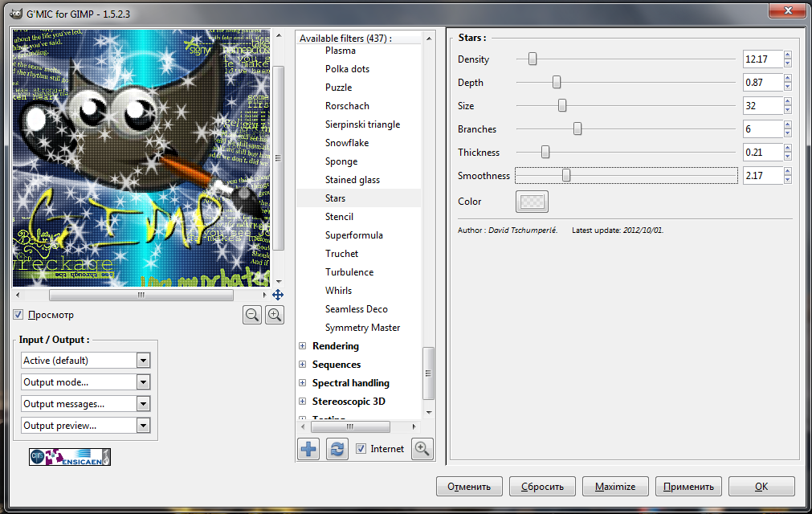Click the Branches slider handle
This screenshot has height=514, width=812.
click(577, 128)
